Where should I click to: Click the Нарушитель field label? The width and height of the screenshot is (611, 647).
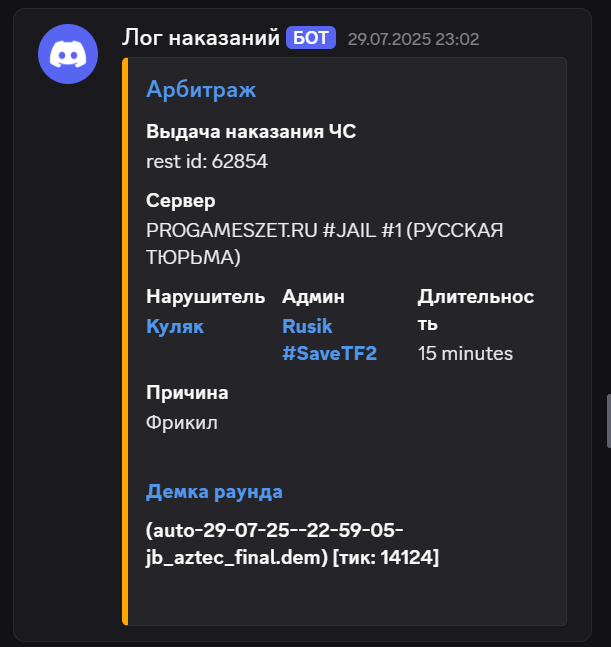point(205,297)
